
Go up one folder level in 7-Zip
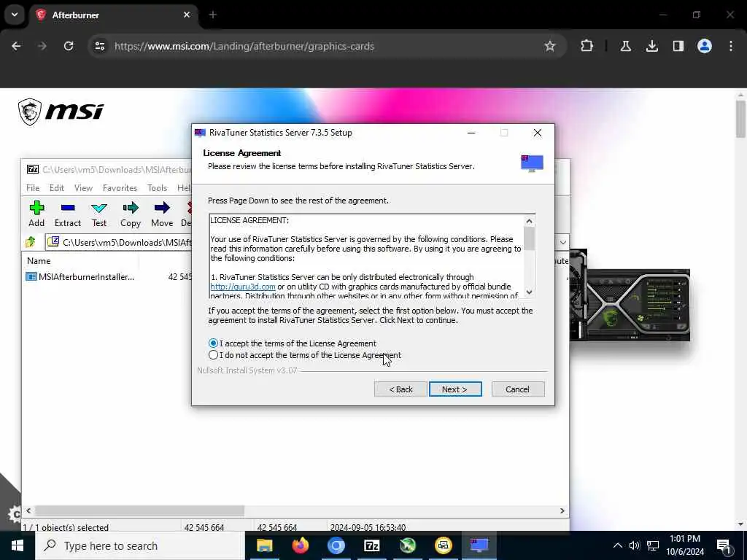31,242
